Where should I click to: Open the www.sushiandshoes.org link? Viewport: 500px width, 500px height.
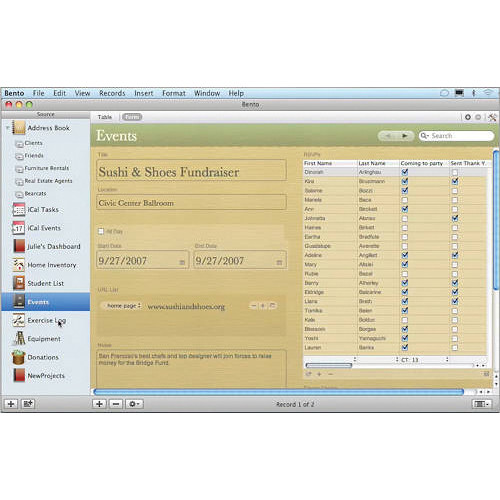click(x=186, y=307)
